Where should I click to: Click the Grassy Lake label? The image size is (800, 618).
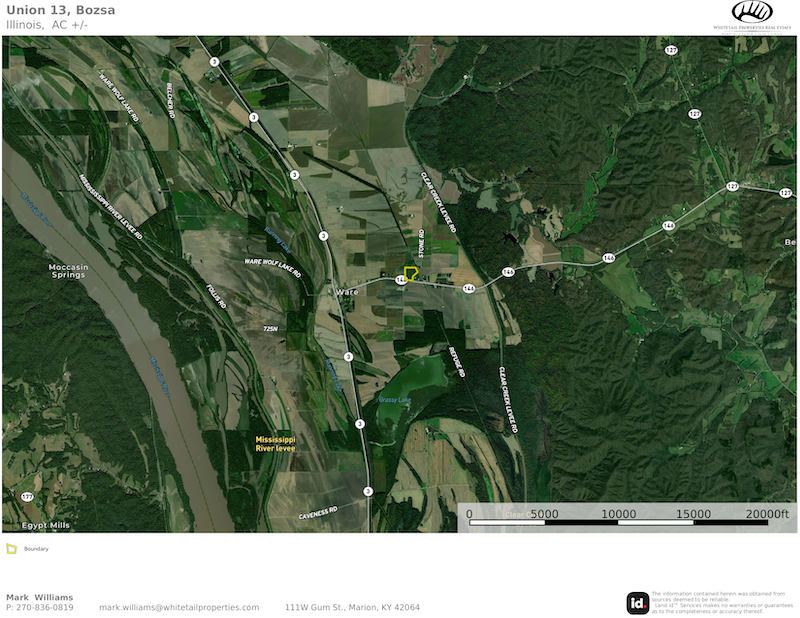pos(395,400)
